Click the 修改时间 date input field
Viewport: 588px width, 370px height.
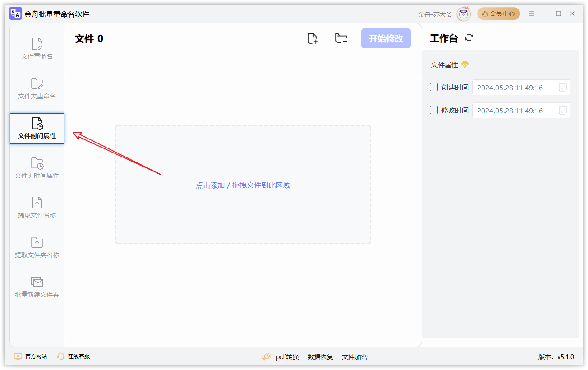[521, 111]
